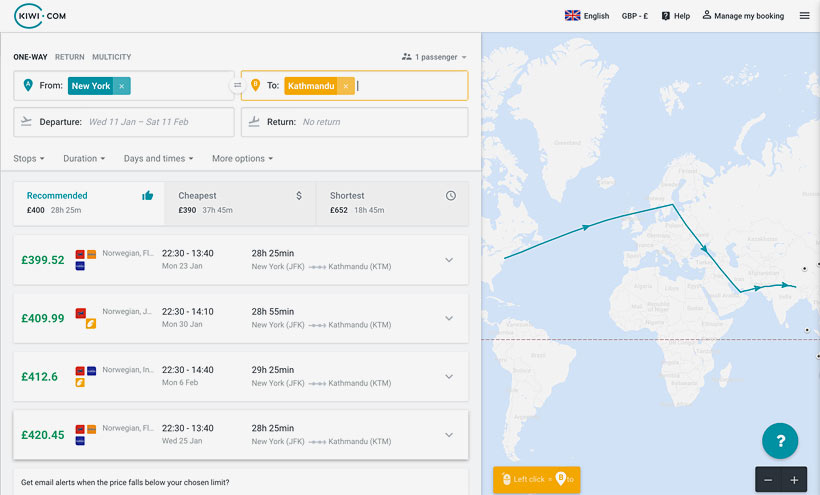This screenshot has height=495, width=820.
Task: Select the RETURN trip type
Action: click(70, 57)
